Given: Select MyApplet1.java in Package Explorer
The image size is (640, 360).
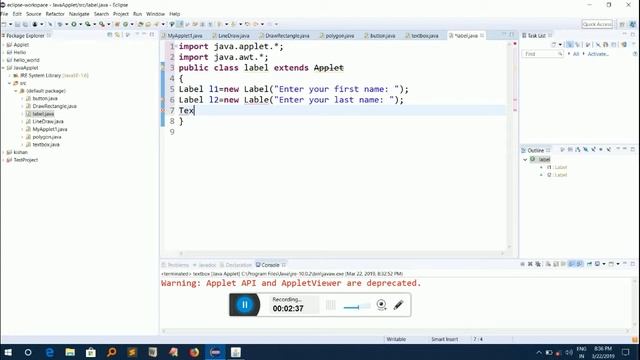Looking at the screenshot, I should (50, 129).
